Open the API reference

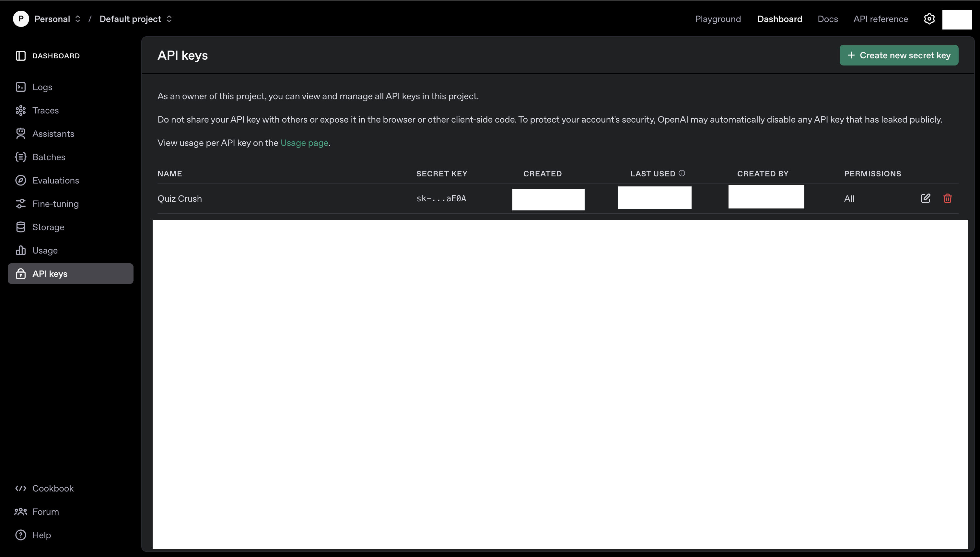880,18
